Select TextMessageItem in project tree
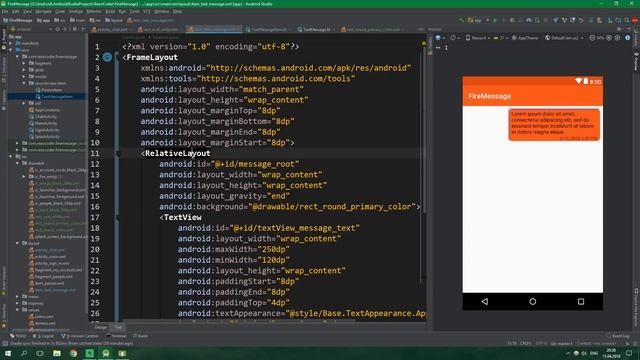Screen dimensions: 640x360 pos(53,97)
